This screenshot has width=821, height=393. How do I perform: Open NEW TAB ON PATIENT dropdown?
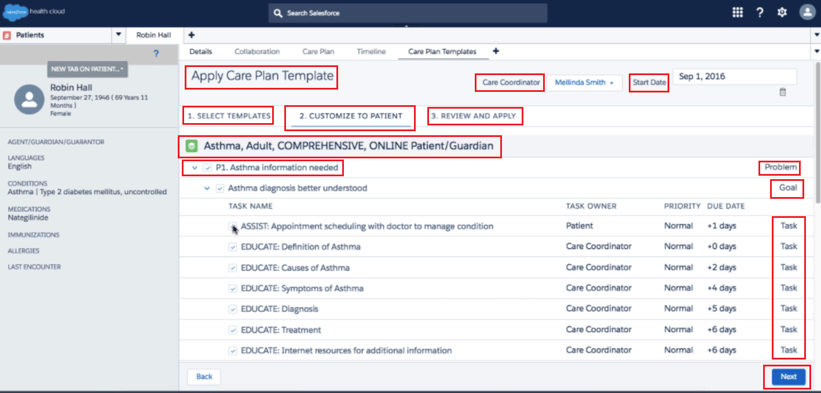pyautogui.click(x=87, y=69)
